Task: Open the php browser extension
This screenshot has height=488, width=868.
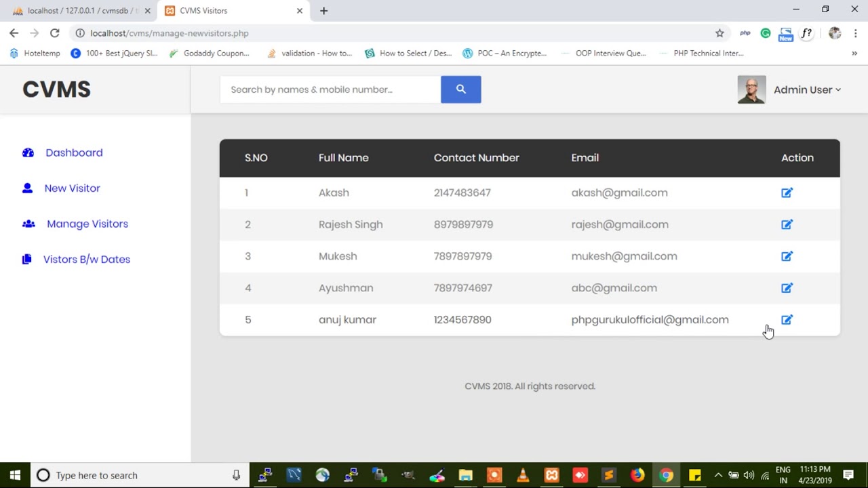Action: [745, 33]
